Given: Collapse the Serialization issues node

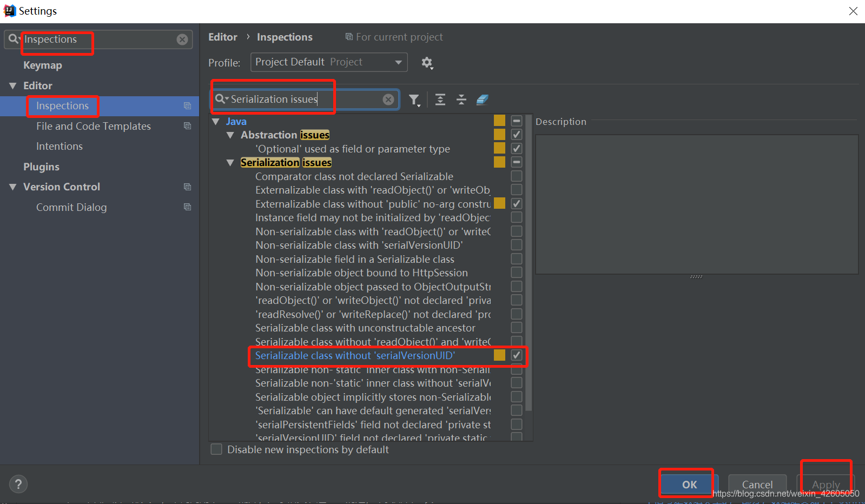Looking at the screenshot, I should click(230, 163).
